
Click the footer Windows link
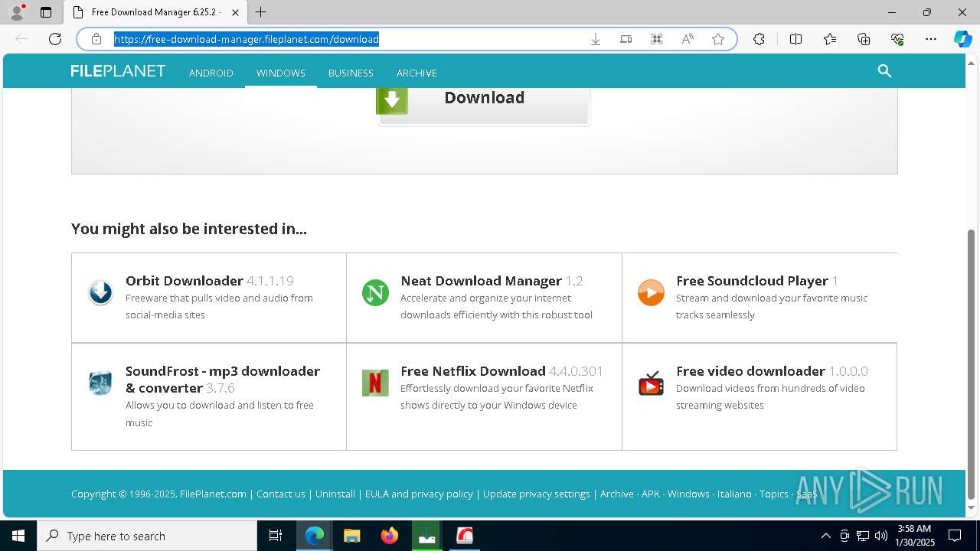688,494
